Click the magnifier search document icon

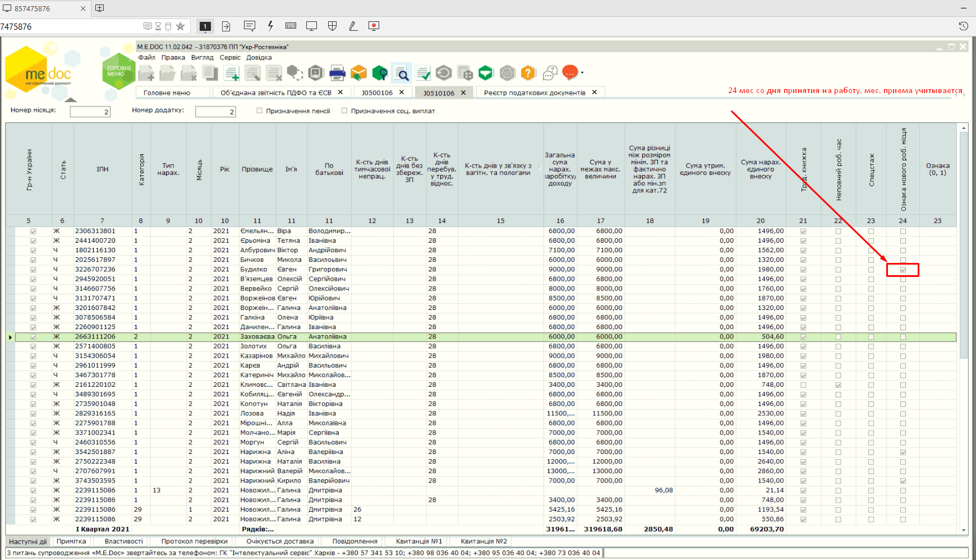[x=402, y=73]
